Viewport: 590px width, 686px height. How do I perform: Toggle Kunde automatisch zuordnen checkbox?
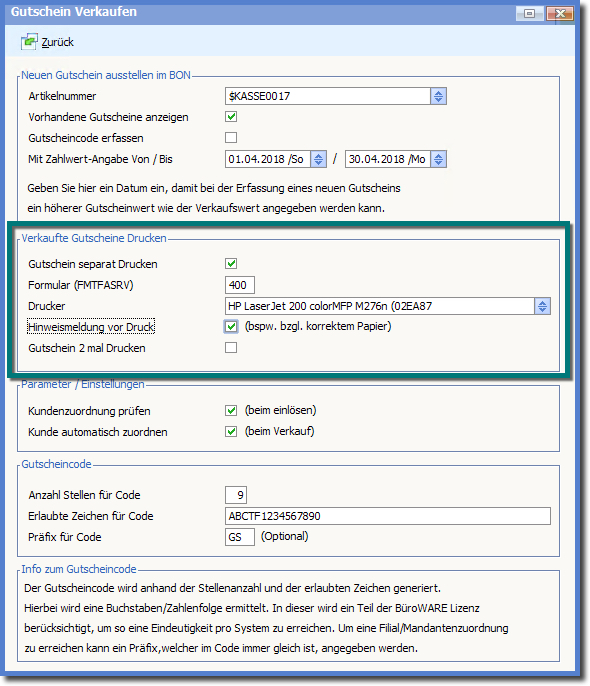point(231,432)
